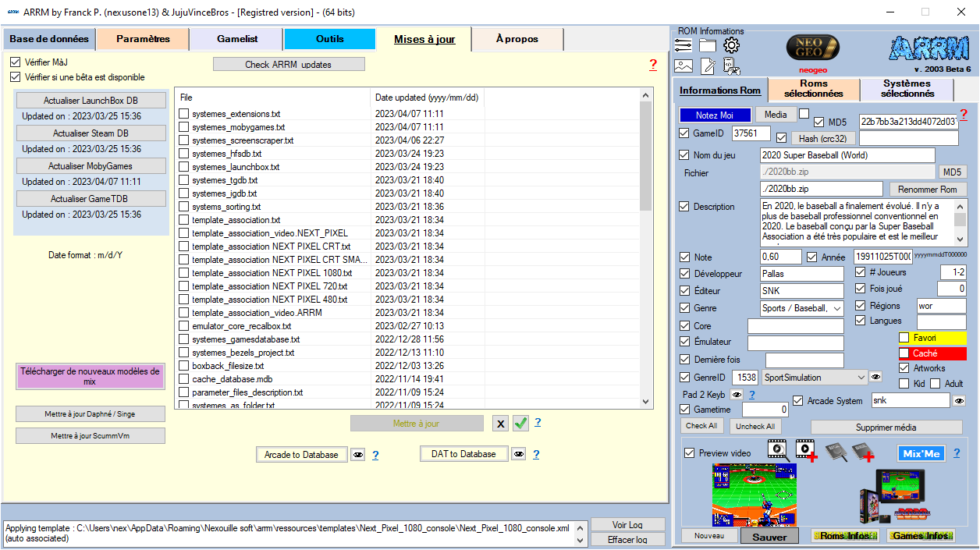
Task: Switch to the Gamelist tab
Action: [x=236, y=39]
